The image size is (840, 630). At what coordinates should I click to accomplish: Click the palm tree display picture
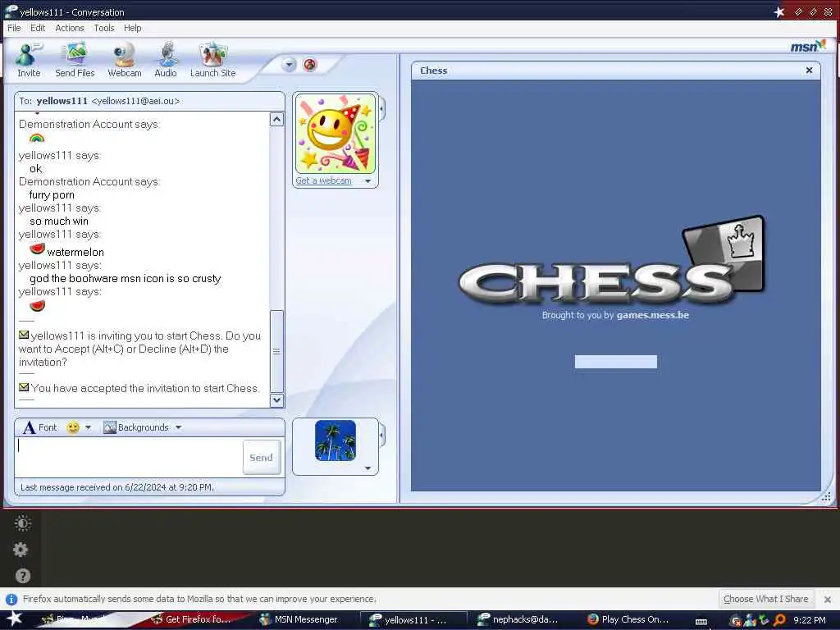[336, 441]
